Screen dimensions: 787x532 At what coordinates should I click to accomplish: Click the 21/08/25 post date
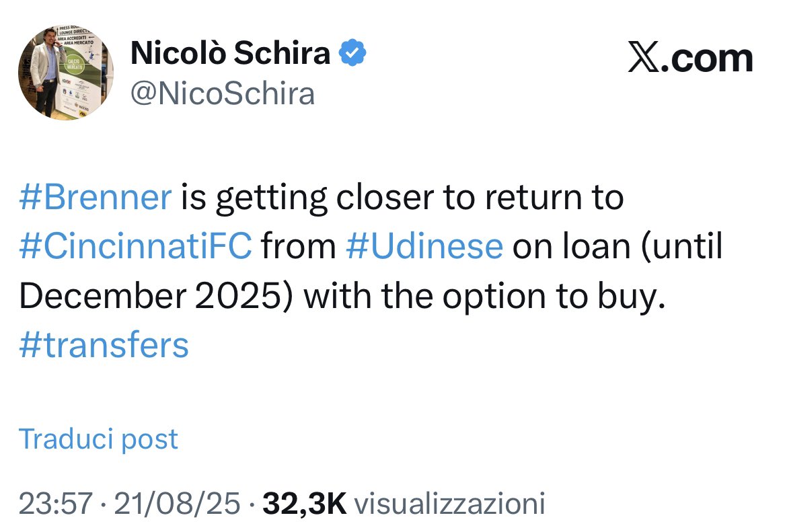(x=177, y=503)
